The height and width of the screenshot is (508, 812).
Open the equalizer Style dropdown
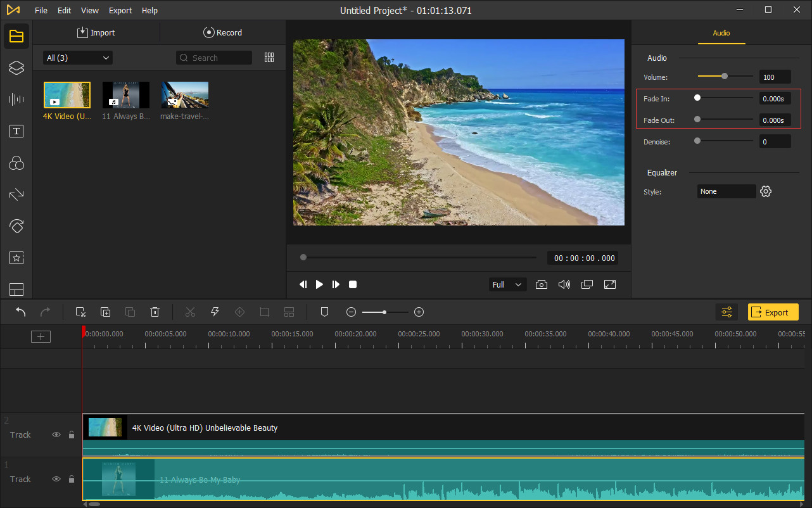point(726,191)
